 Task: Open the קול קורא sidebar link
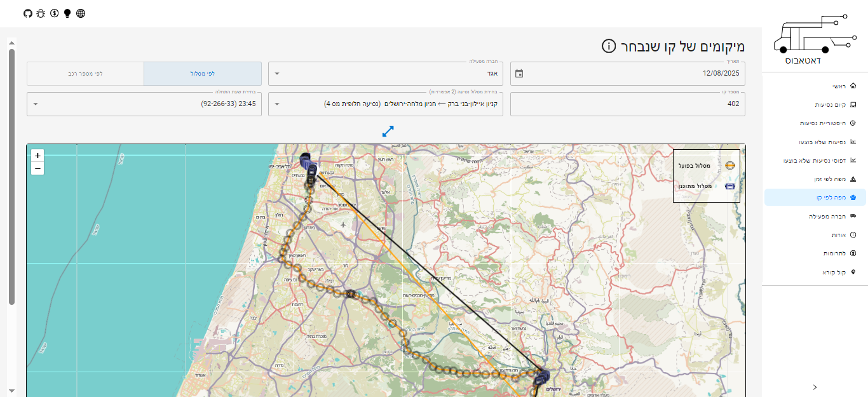pos(815,272)
